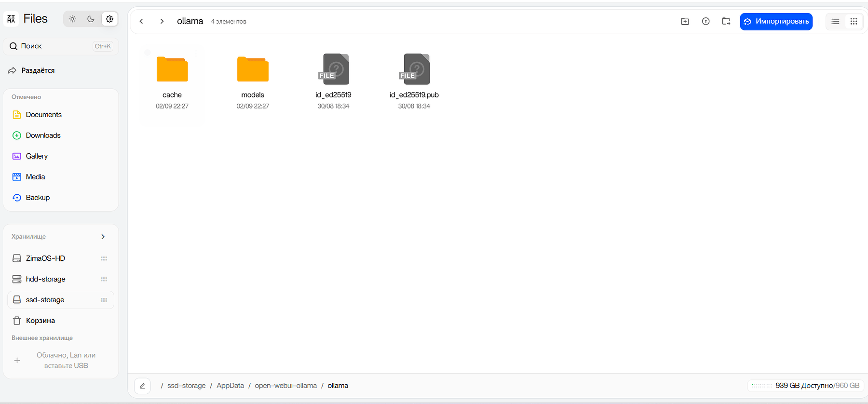868x404 pixels.
Task: Click the new folder icon in toolbar
Action: (685, 21)
